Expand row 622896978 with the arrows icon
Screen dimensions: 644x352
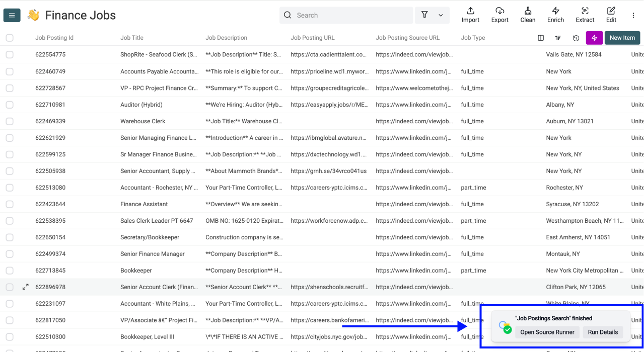pos(26,287)
